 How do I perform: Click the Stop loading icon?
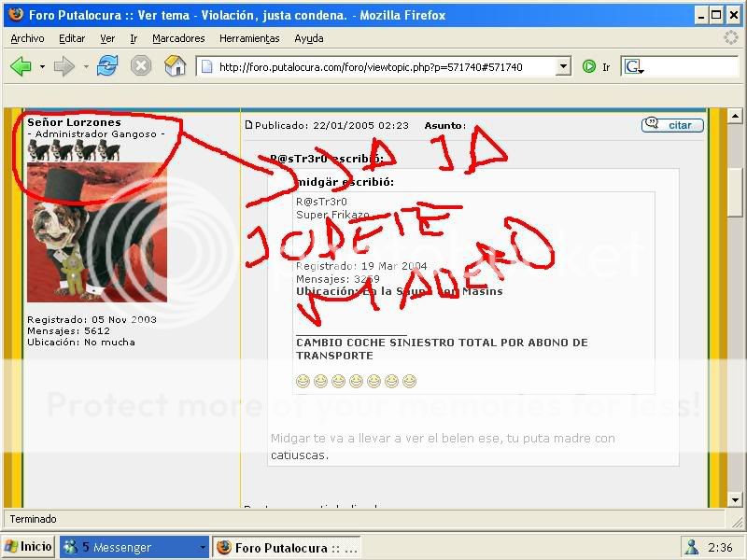(x=140, y=66)
